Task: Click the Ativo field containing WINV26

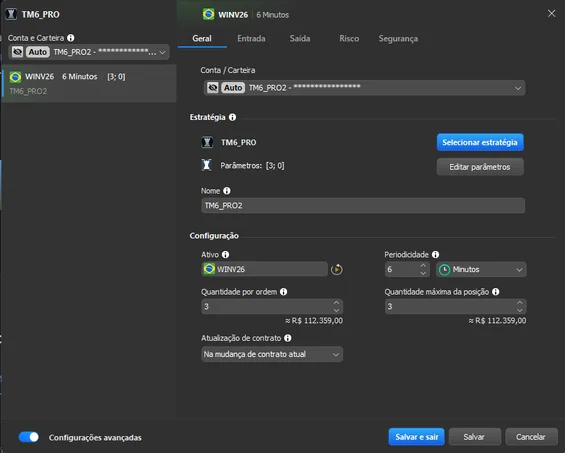Action: tap(264, 269)
